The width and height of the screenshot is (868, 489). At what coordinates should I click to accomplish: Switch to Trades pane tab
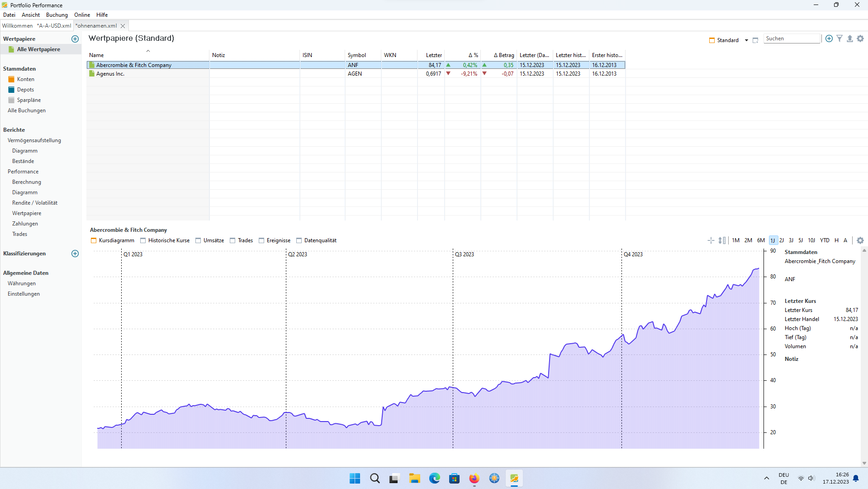click(x=242, y=240)
